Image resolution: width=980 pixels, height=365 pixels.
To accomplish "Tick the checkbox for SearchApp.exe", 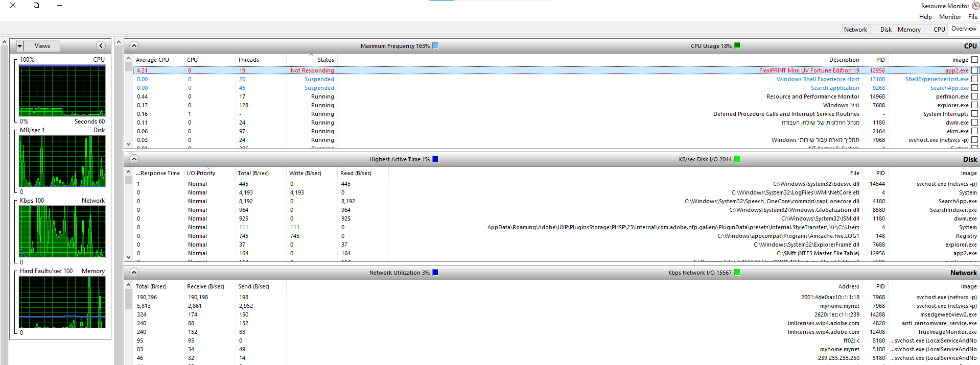I will coord(974,88).
